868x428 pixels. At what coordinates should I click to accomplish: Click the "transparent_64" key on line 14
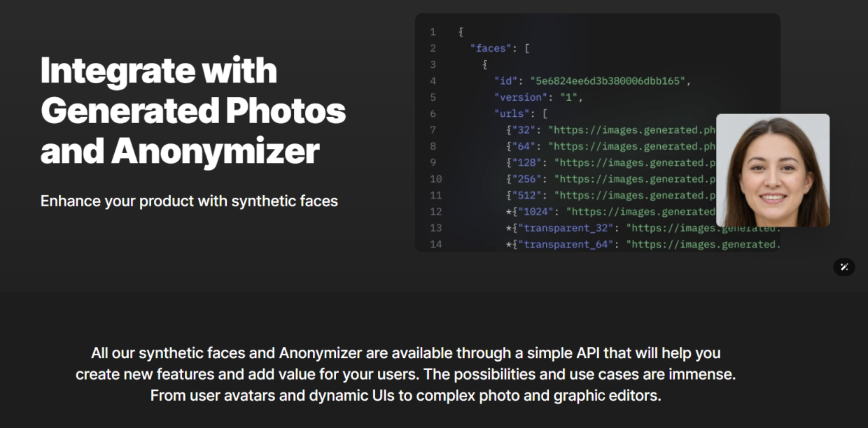(566, 244)
